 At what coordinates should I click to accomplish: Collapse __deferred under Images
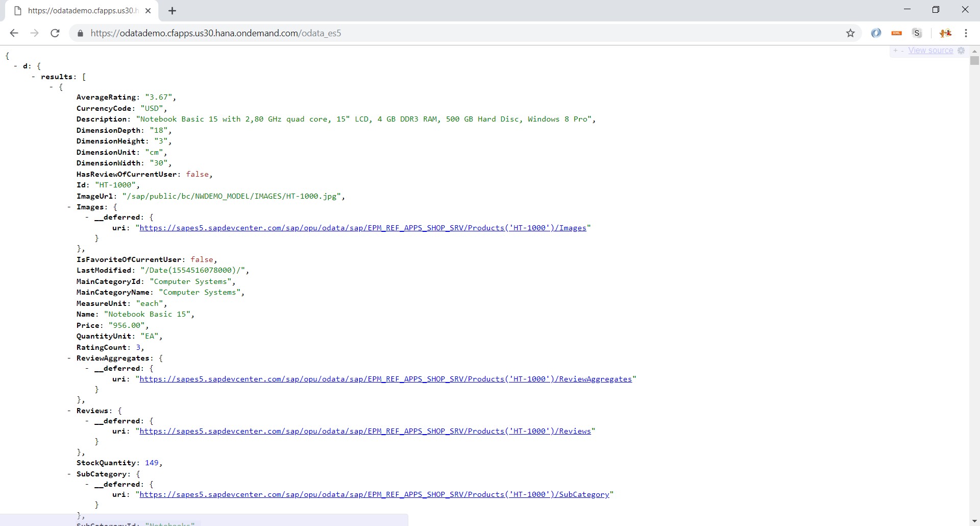pos(87,218)
